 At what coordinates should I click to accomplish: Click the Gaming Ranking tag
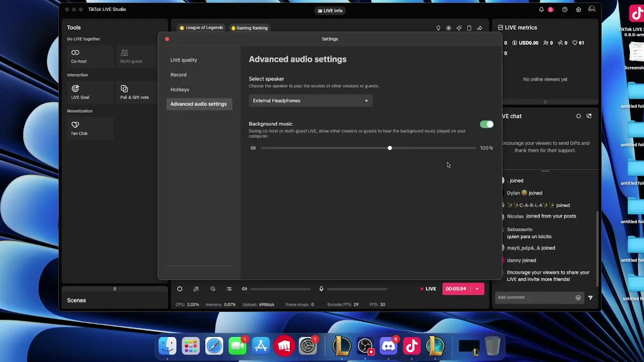click(x=250, y=28)
